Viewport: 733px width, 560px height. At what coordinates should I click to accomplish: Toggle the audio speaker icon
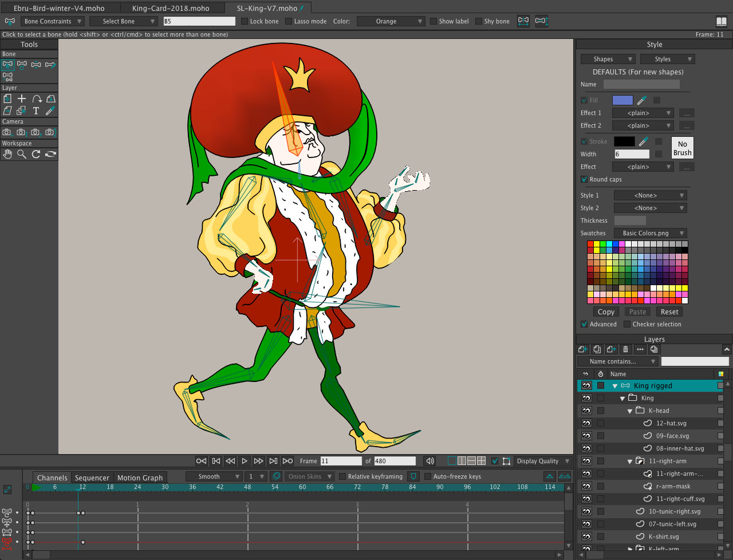pyautogui.click(x=429, y=461)
